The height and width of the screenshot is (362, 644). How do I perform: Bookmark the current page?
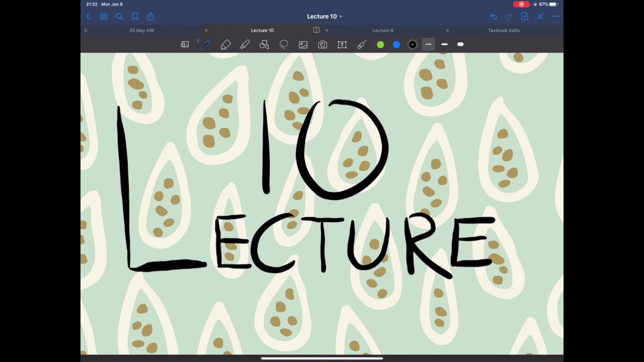pyautogui.click(x=135, y=17)
